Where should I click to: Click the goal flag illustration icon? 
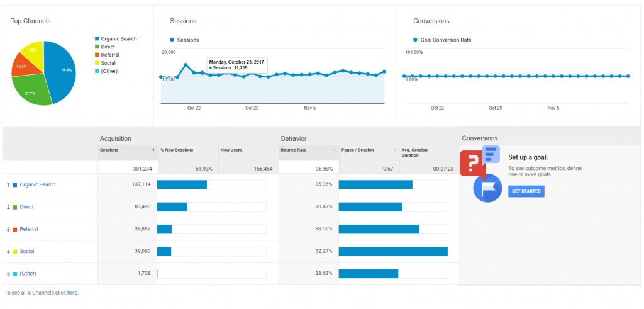pyautogui.click(x=487, y=188)
